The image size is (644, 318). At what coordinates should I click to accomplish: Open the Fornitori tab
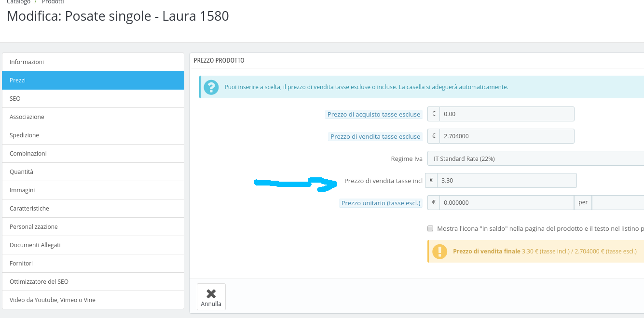93,264
